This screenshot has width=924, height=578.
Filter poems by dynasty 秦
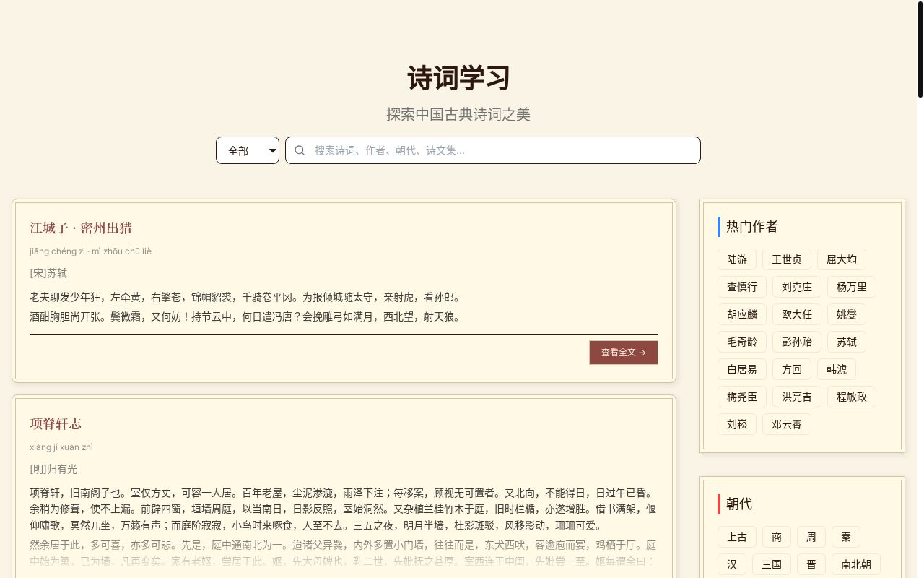[845, 537]
